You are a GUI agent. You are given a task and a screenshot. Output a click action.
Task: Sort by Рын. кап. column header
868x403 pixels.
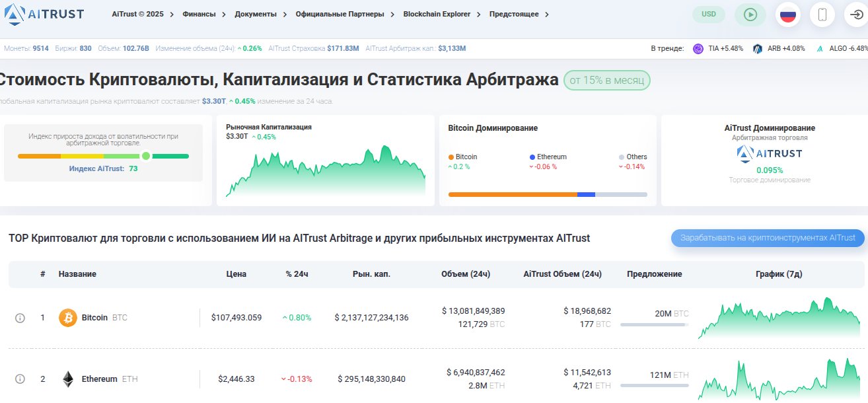click(371, 274)
